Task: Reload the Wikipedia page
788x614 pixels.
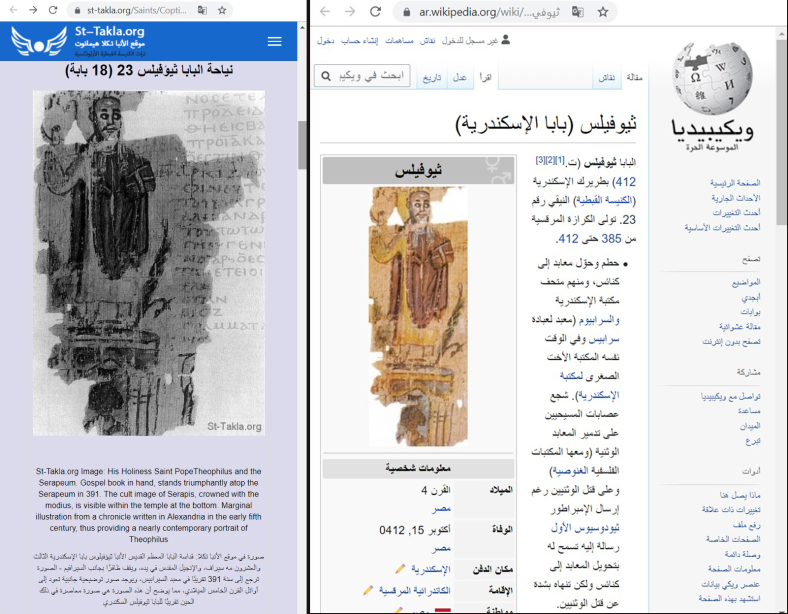Action: pos(375,12)
